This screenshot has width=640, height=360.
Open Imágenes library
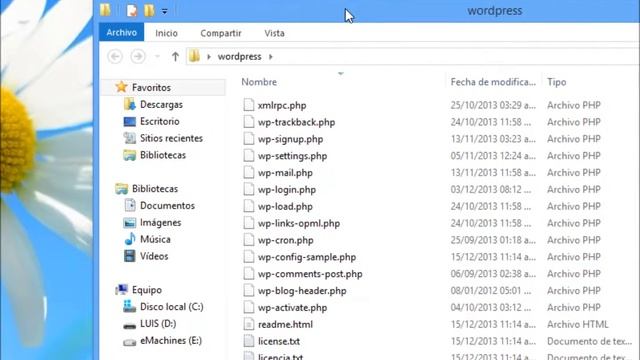click(160, 222)
